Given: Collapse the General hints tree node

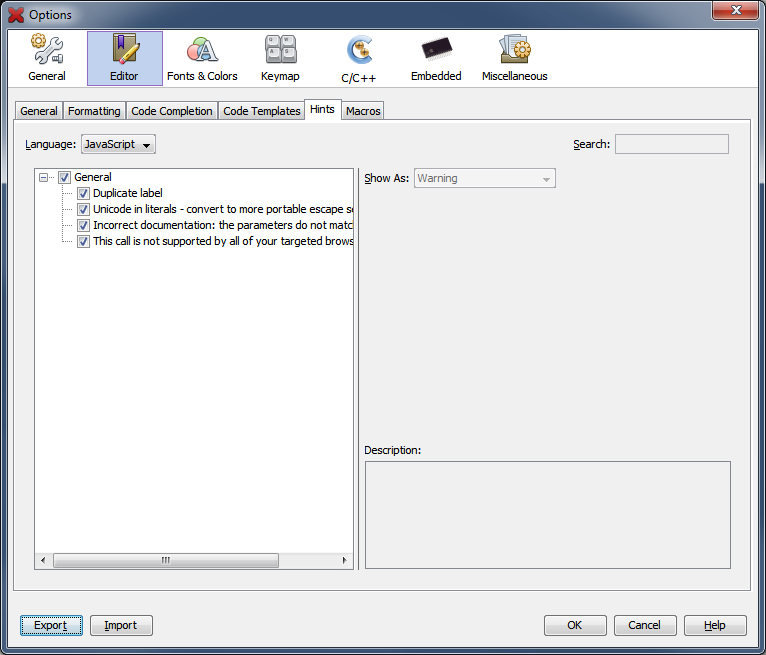Looking at the screenshot, I should (x=43, y=177).
